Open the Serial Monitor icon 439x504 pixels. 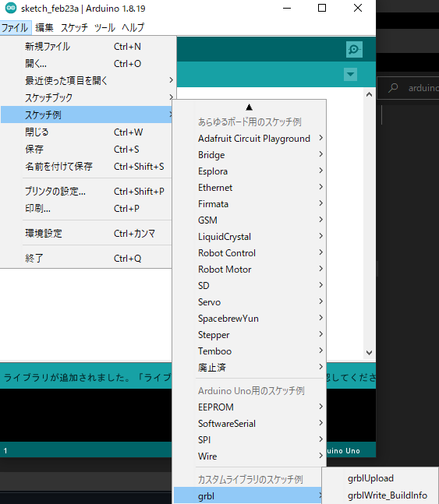(354, 50)
